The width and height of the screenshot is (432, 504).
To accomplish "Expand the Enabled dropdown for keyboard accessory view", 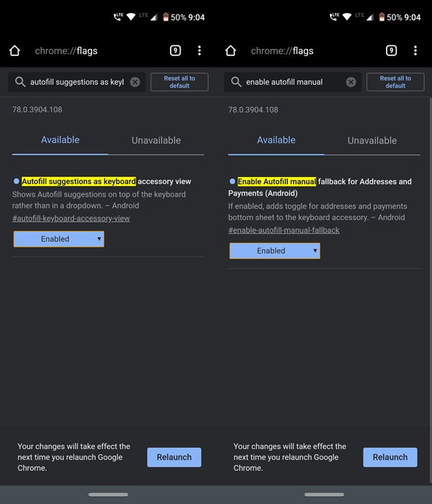I will 58,239.
